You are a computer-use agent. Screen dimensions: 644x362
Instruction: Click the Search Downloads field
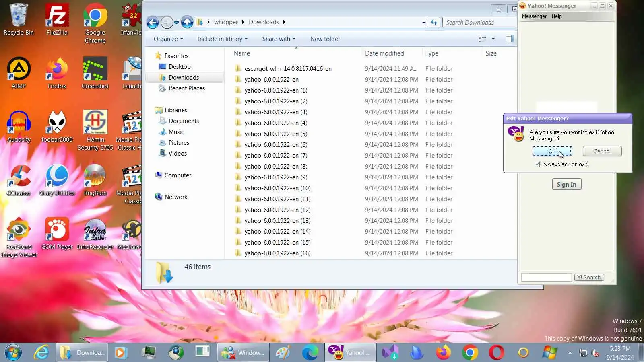pyautogui.click(x=479, y=23)
